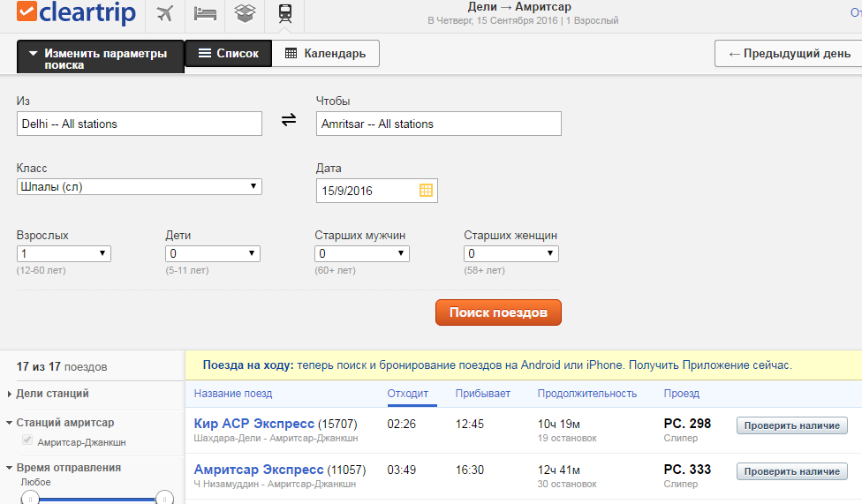
Task: Expand the Дели станций filter
Action: click(x=53, y=394)
